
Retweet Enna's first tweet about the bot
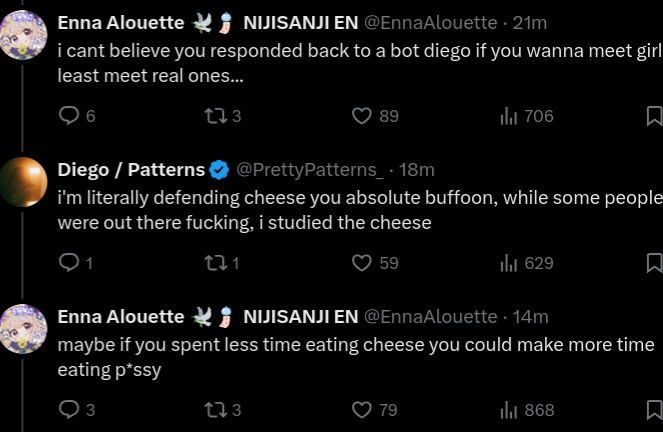pos(213,116)
